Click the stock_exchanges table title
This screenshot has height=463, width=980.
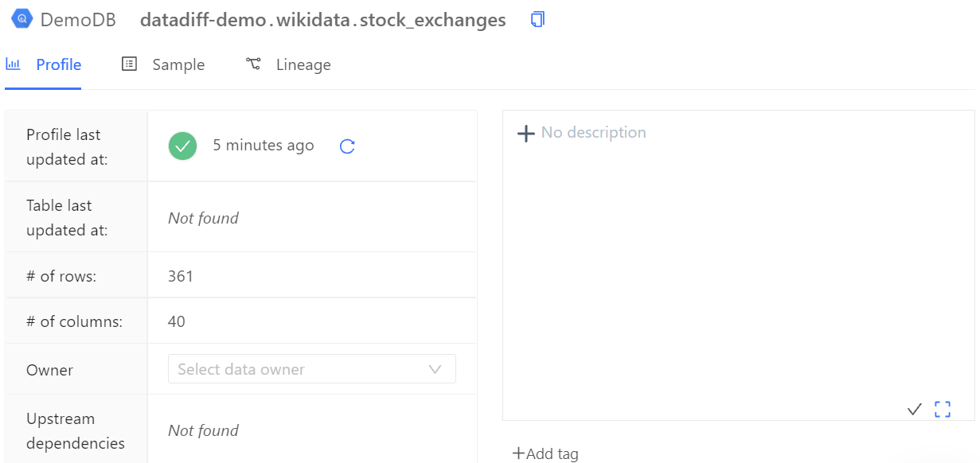click(323, 20)
